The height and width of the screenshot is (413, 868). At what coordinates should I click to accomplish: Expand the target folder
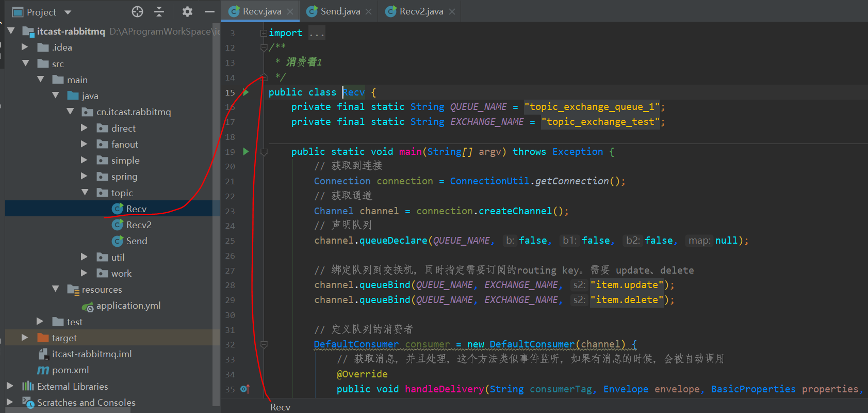(24, 337)
